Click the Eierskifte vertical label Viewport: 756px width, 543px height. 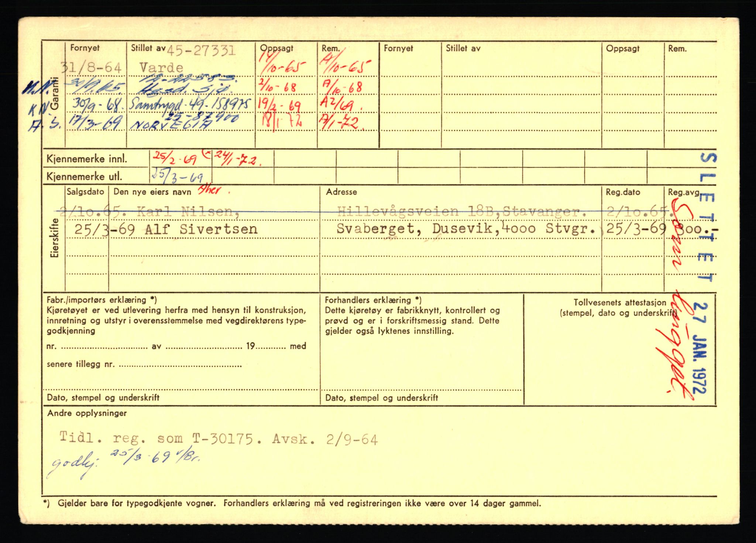pos(55,238)
